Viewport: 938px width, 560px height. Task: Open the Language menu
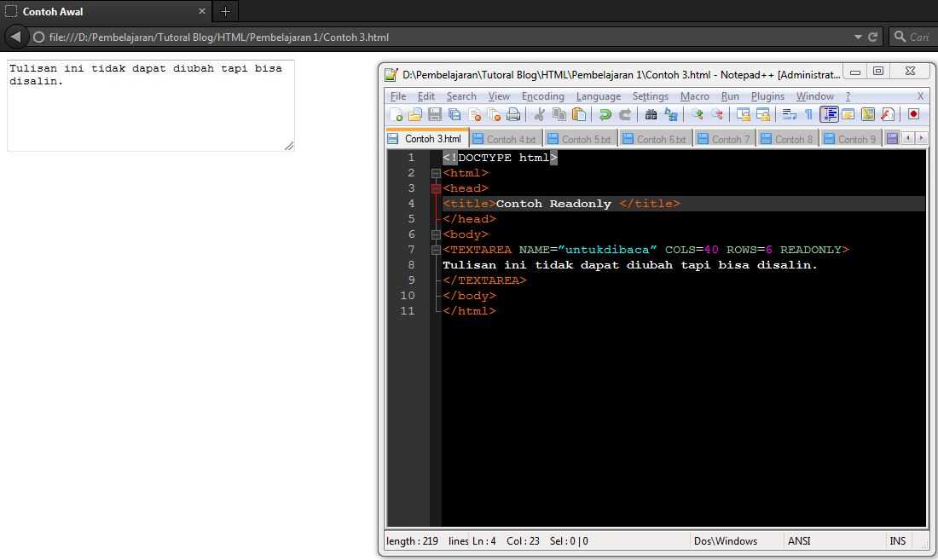[599, 96]
